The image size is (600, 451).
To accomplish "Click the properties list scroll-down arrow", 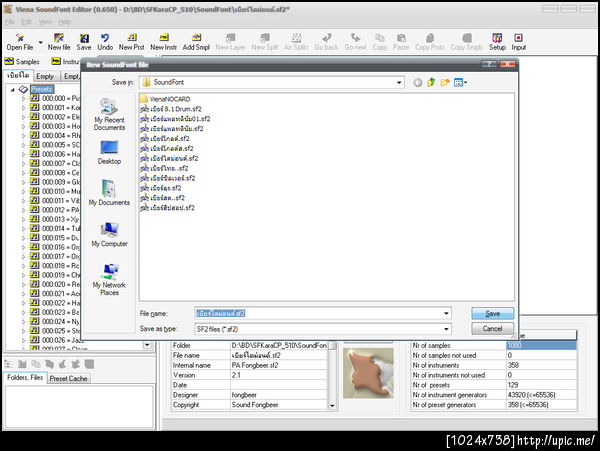I will tap(332, 405).
